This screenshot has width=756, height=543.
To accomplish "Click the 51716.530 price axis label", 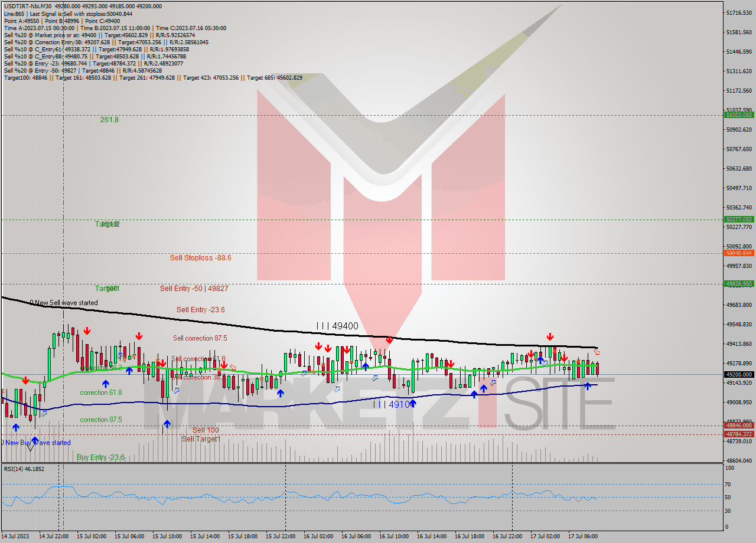I will point(739,12).
